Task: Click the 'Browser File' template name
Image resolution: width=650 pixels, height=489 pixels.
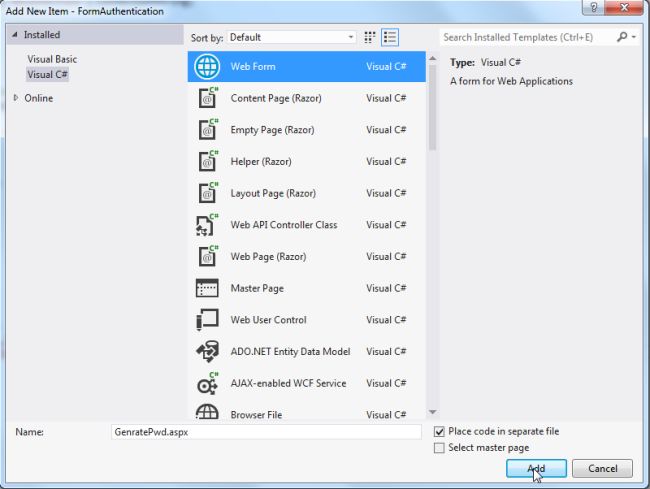Action: (256, 415)
